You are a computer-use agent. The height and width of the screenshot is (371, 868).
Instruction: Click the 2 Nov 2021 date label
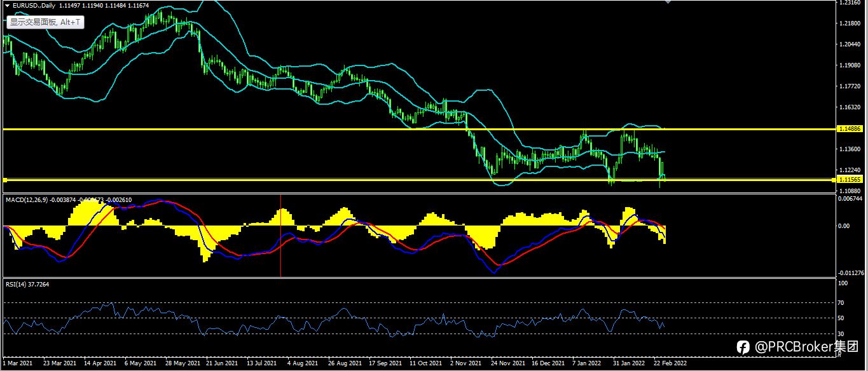pos(466,363)
